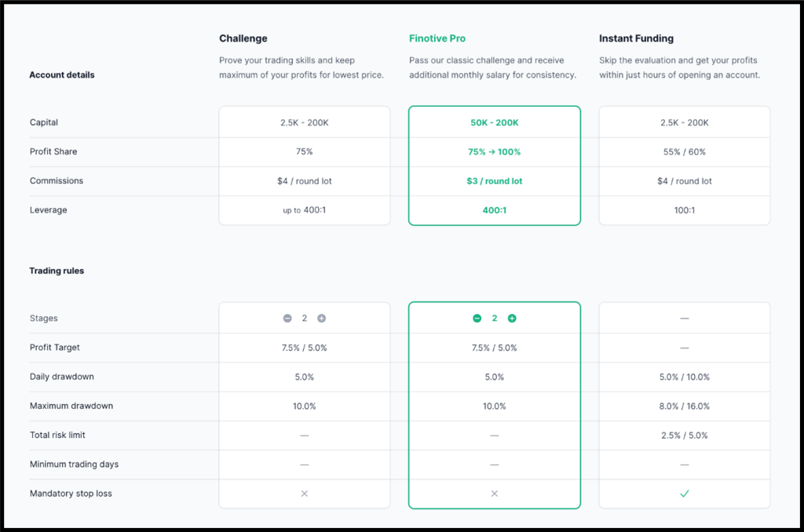Click the 8.0% / 16.0% maximum drawdown value
This screenshot has width=804, height=532.
pyautogui.click(x=685, y=406)
